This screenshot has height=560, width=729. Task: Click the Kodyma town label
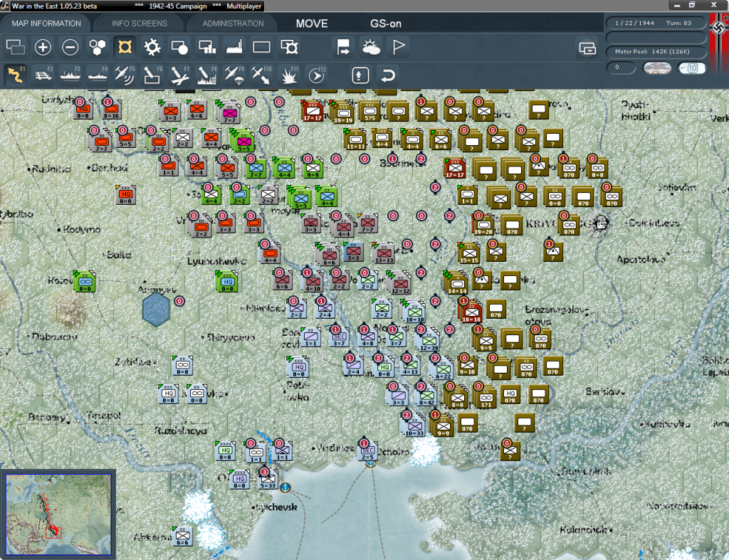[x=82, y=229]
